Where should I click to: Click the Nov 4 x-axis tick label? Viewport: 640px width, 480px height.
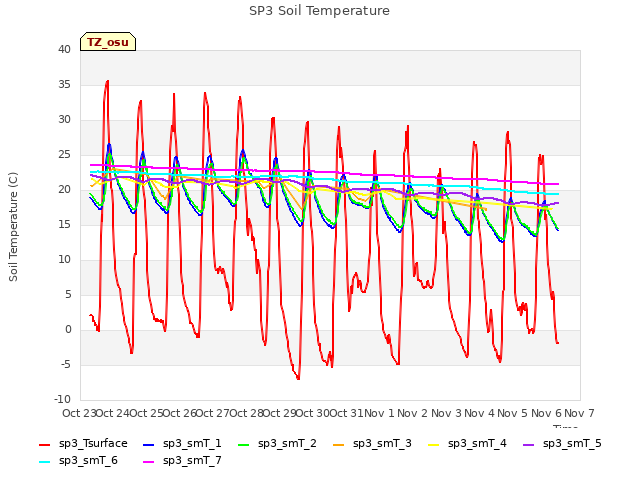[x=479, y=413]
